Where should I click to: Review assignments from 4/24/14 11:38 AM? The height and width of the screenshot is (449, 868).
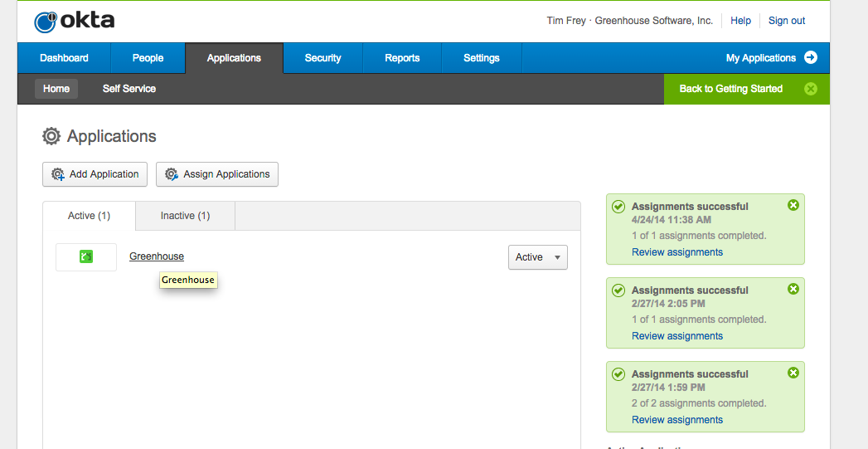tap(677, 252)
